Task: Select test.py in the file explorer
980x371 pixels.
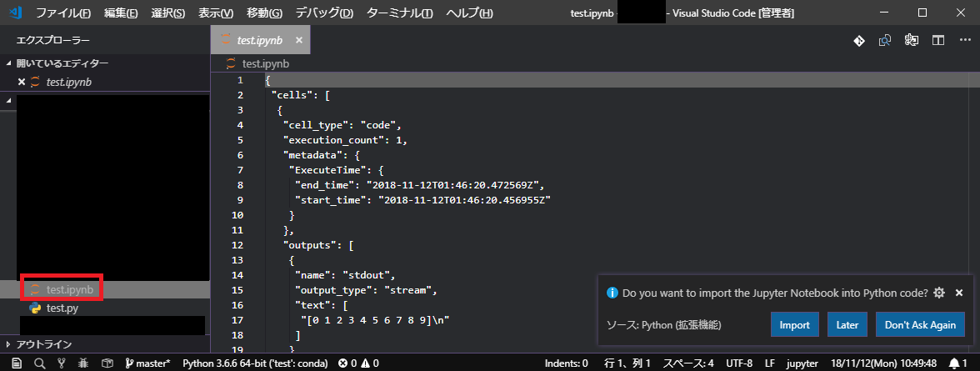Action: click(x=62, y=308)
